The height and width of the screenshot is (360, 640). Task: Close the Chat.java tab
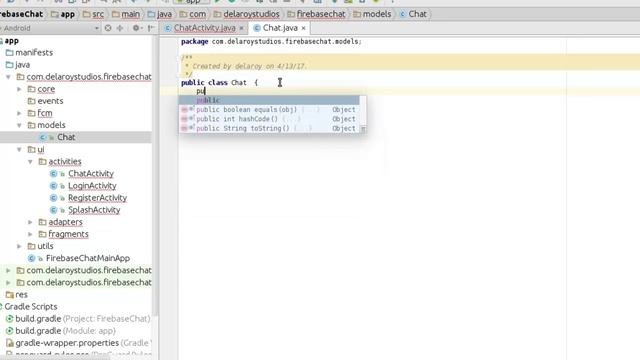coord(303,28)
